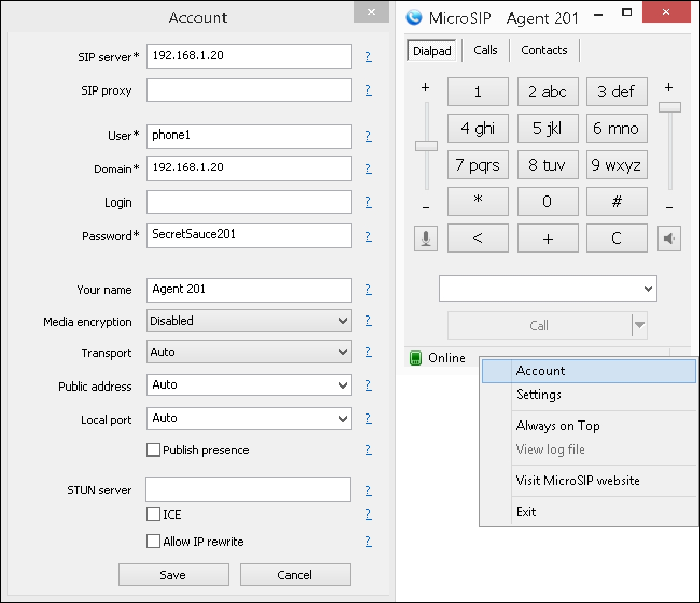Viewport: 700px width, 603px height.
Task: Enable the ICE checkbox
Action: pyautogui.click(x=153, y=514)
